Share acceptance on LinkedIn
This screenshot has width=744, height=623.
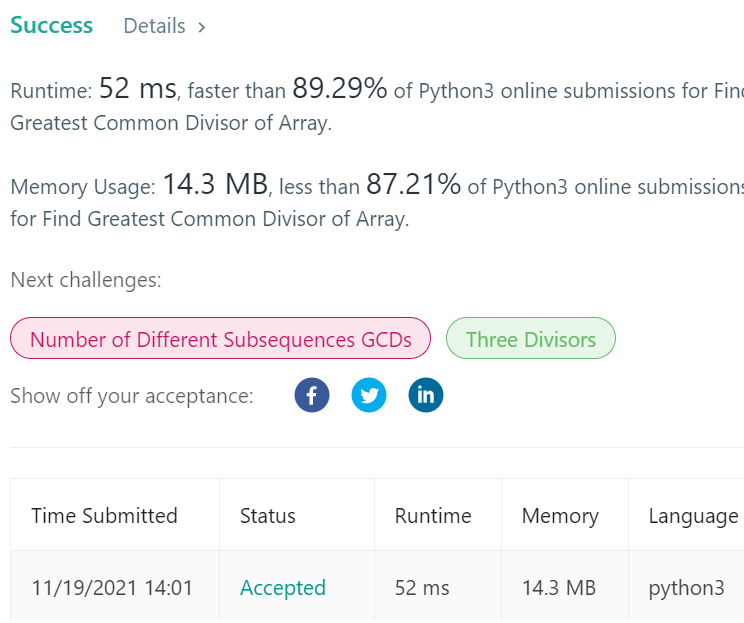tap(426, 395)
